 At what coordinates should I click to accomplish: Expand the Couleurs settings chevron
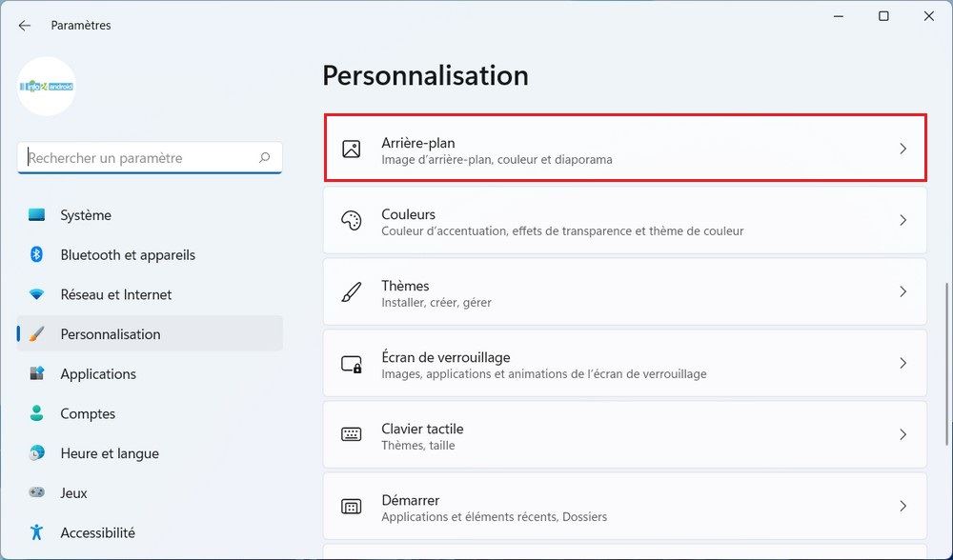[x=903, y=221]
